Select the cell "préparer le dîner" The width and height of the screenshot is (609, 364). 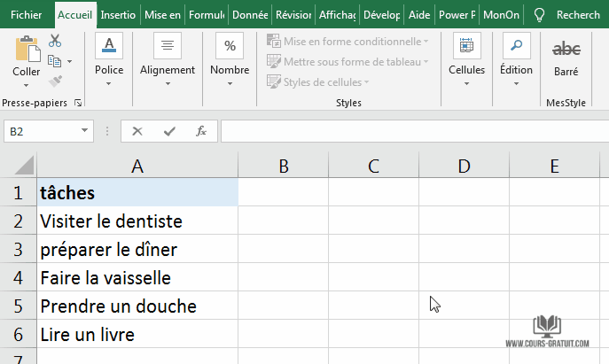[x=137, y=249]
